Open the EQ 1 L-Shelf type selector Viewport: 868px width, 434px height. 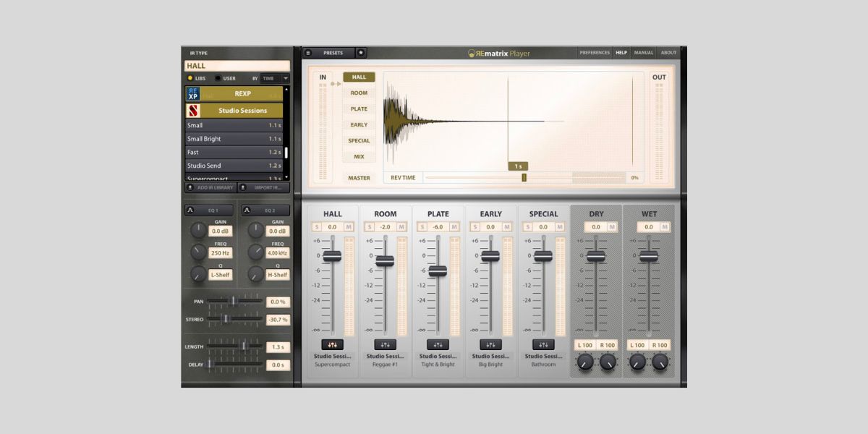(x=221, y=275)
